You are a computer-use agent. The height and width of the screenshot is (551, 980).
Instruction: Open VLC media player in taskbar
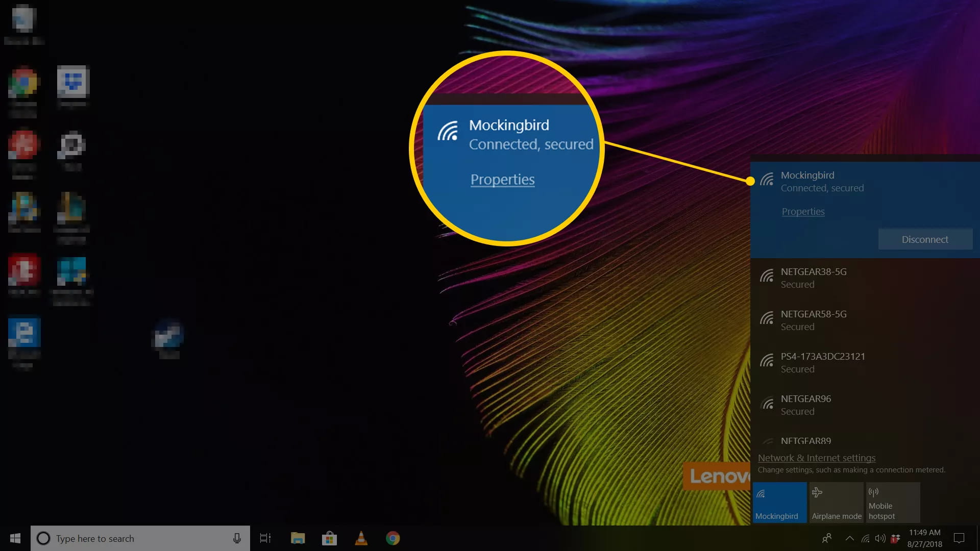(x=361, y=538)
